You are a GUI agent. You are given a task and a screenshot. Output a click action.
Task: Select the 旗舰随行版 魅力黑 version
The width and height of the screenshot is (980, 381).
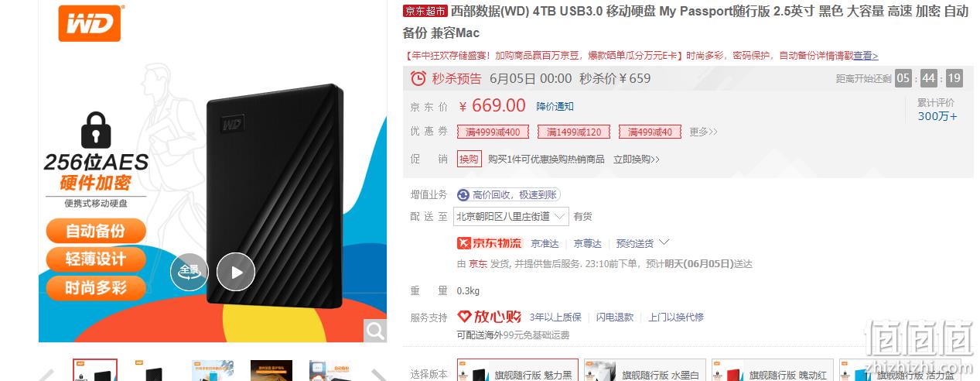pos(517,370)
